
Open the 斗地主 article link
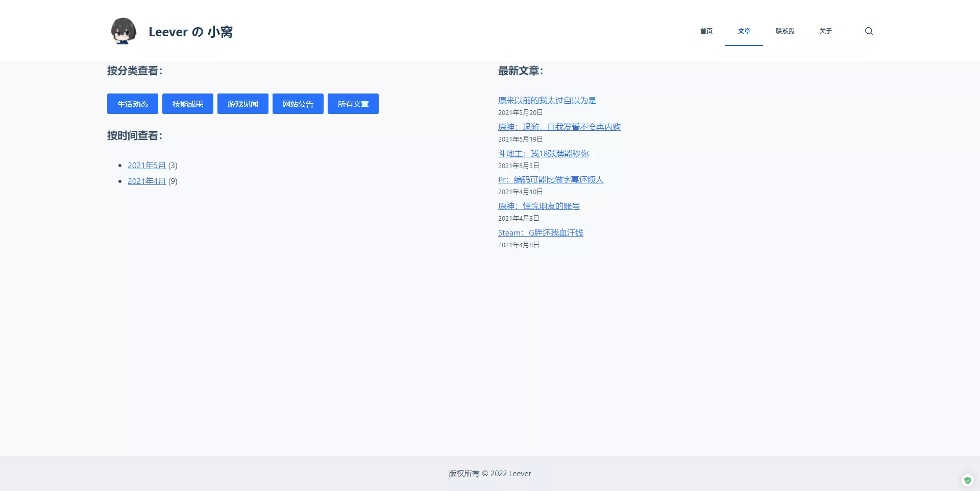(543, 154)
